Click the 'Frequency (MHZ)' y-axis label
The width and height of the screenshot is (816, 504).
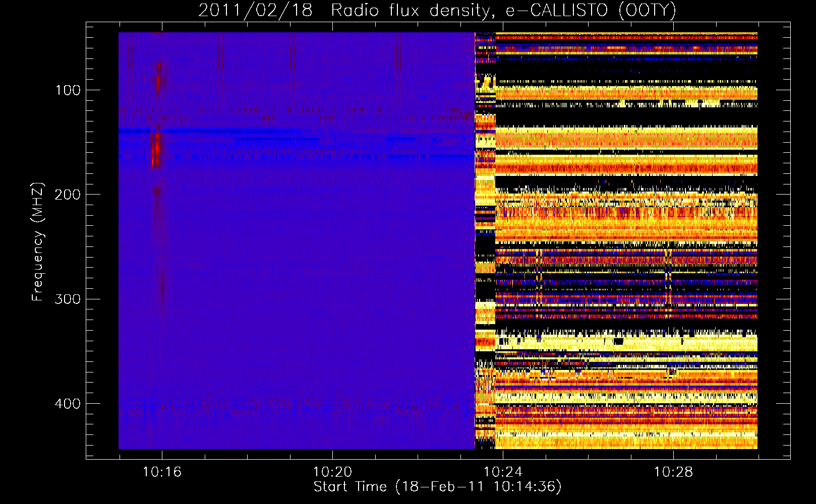click(38, 242)
